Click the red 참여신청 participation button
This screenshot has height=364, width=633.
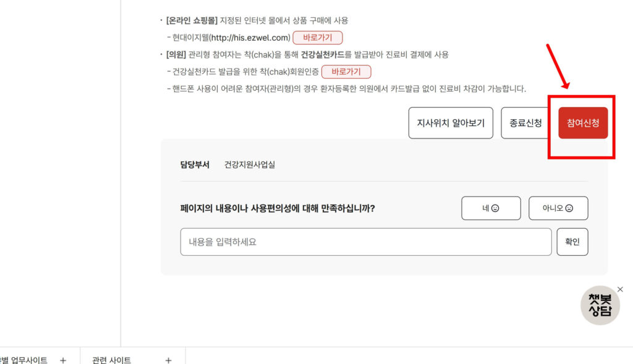pos(582,122)
